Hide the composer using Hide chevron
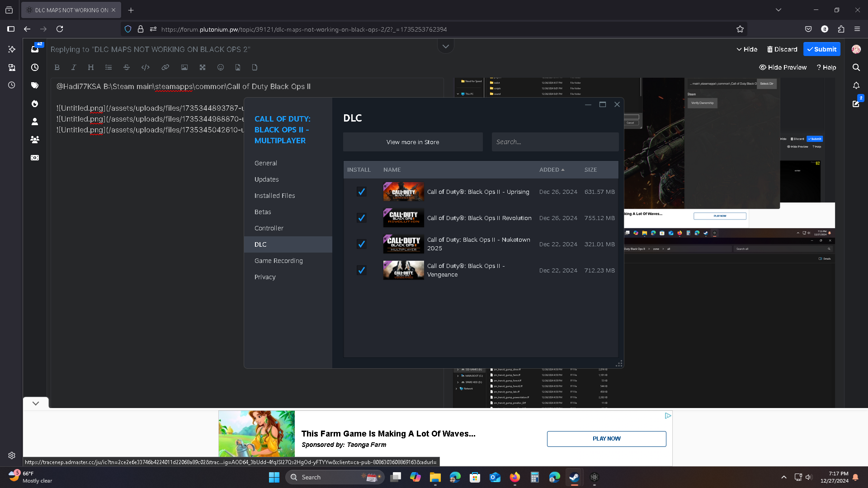Image resolution: width=868 pixels, height=488 pixels. (x=747, y=49)
